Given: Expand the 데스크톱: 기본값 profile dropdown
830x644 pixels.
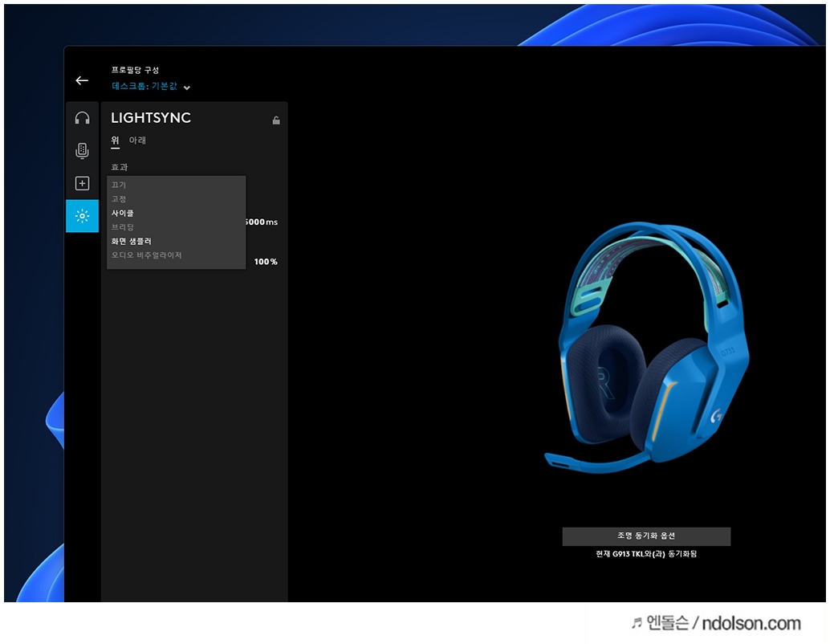Looking at the screenshot, I should pyautogui.click(x=151, y=87).
